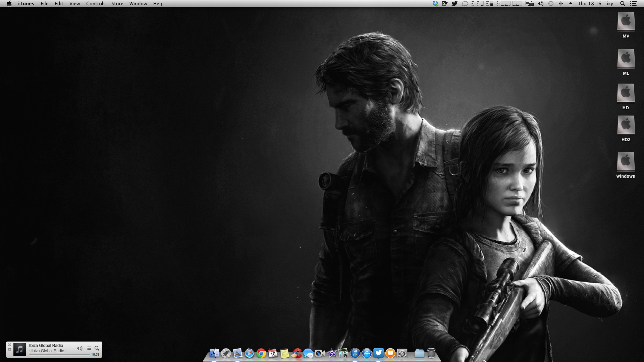
Task: Launch iMovie from the Dock
Action: [332, 353]
